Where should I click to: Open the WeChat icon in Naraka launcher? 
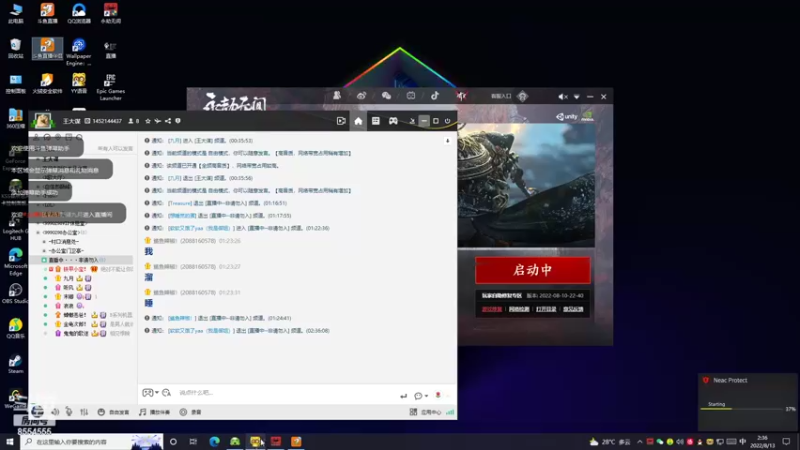[x=386, y=96]
